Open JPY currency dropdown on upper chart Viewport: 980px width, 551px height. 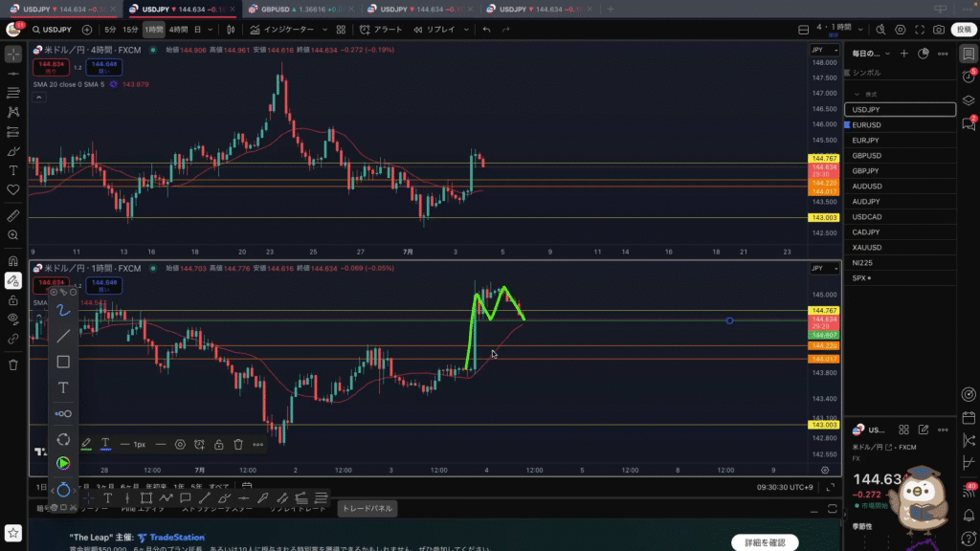[x=824, y=50]
